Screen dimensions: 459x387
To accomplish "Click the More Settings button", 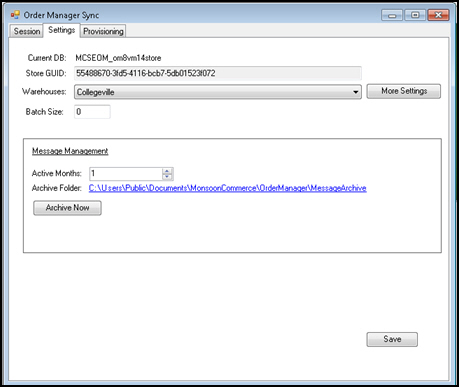I will pyautogui.click(x=404, y=91).
